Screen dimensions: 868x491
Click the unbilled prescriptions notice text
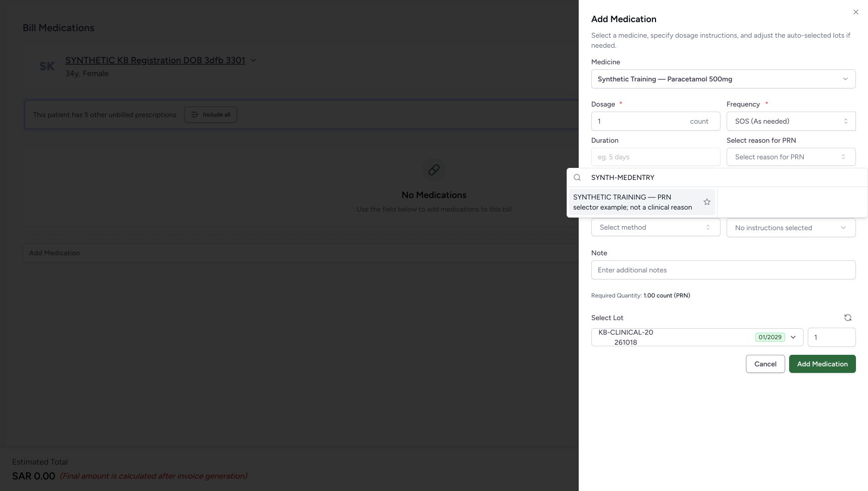coord(104,115)
